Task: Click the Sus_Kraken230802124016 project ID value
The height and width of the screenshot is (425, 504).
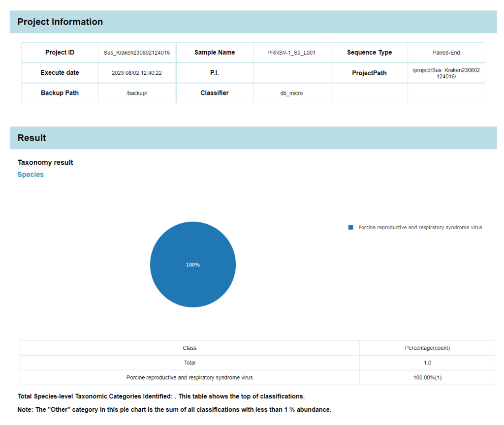Action: pyautogui.click(x=136, y=53)
